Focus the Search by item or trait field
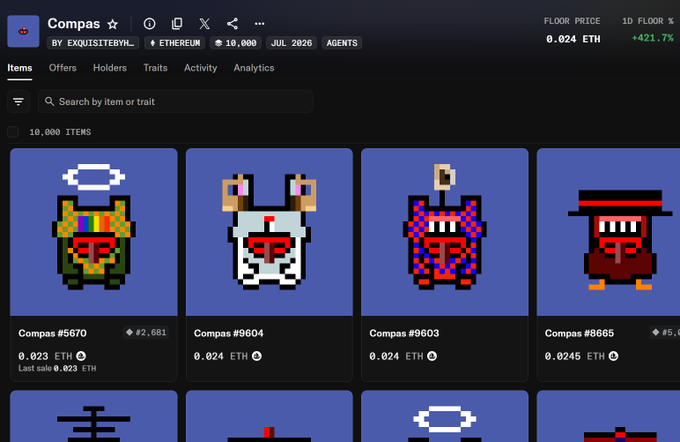680x442 pixels. coord(176,101)
